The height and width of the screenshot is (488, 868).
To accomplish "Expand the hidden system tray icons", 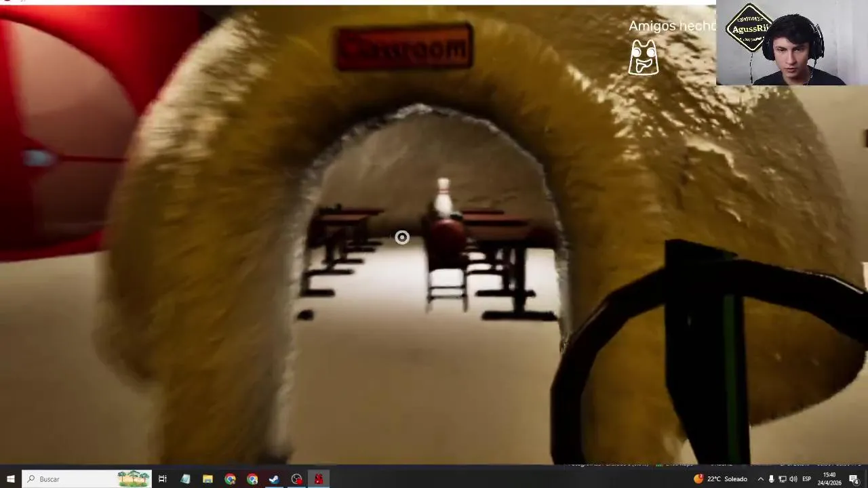I will coord(760,479).
